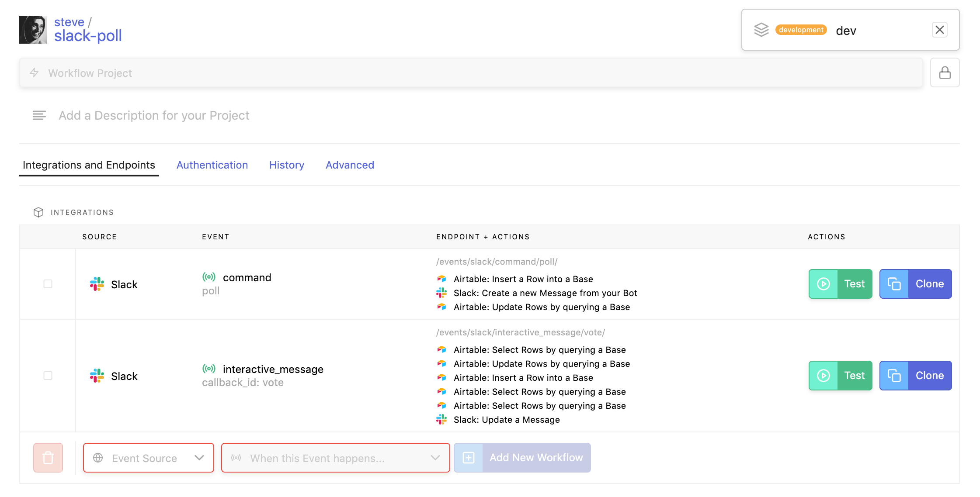Click the layers icon in the dev environment badge
This screenshot has height=497, width=980.
762,30
